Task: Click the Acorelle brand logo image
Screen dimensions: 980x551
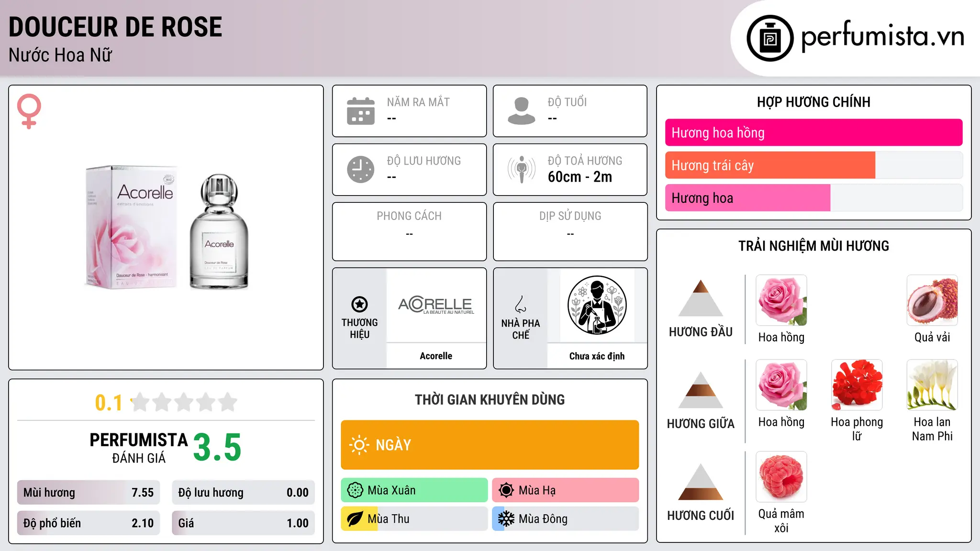Action: tap(436, 305)
